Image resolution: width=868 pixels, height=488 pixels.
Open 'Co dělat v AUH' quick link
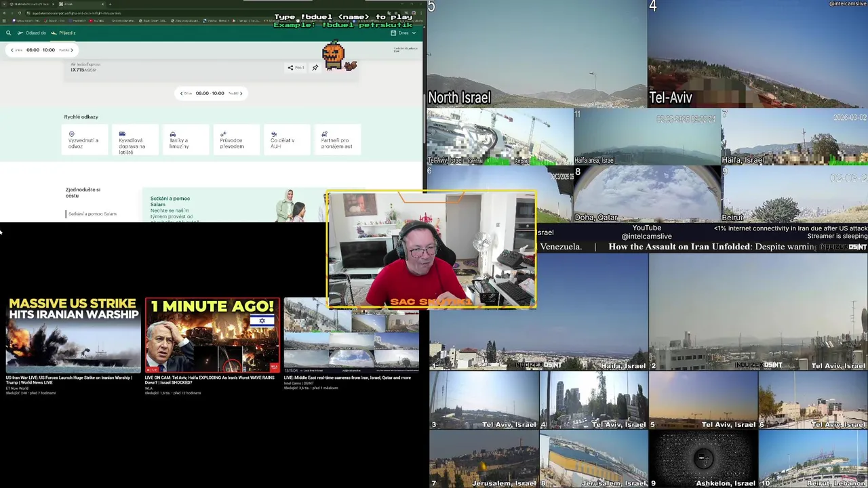pyautogui.click(x=286, y=140)
